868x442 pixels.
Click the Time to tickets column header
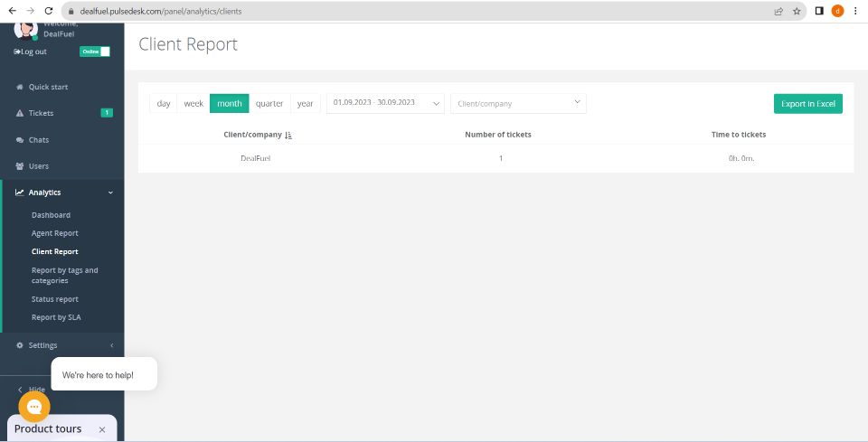(739, 135)
